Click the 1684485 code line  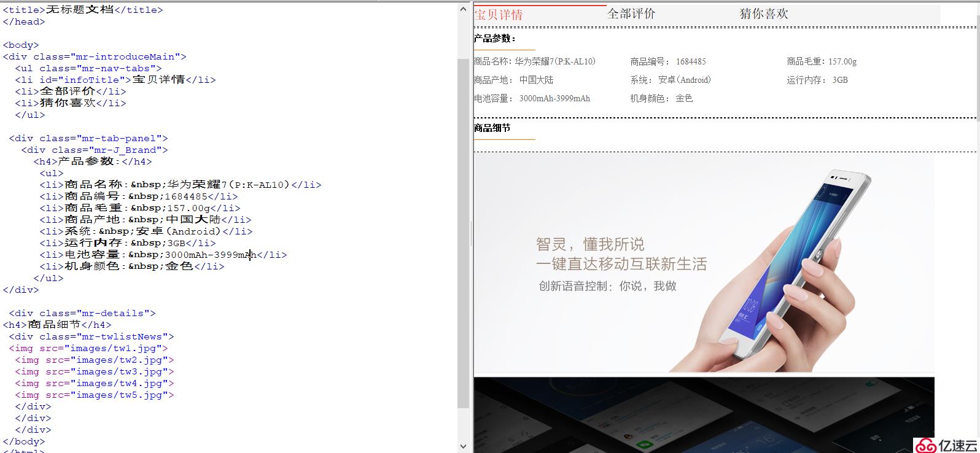(x=139, y=196)
